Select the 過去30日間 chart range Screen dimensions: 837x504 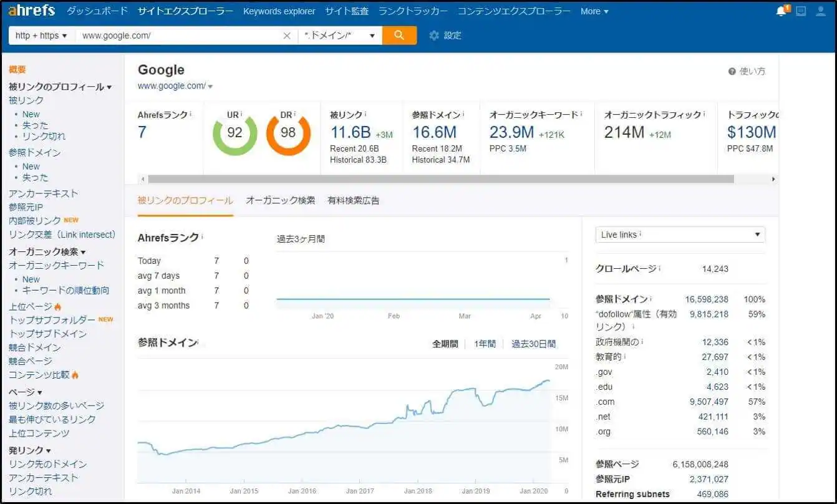533,344
